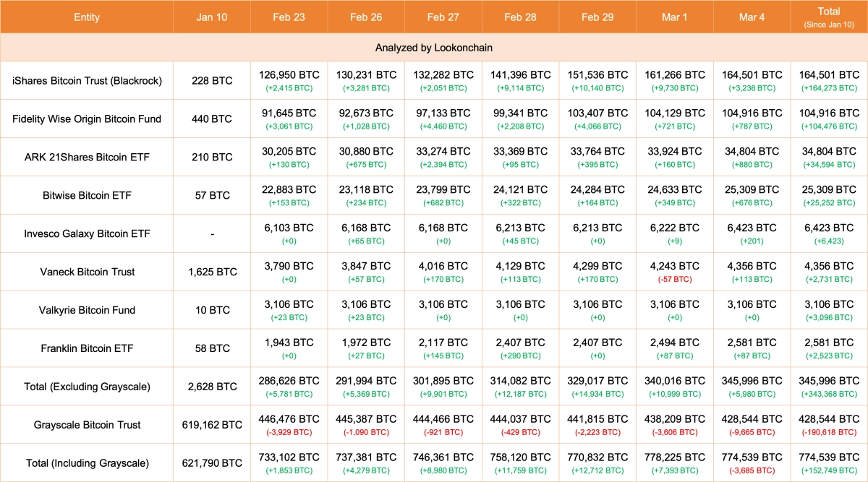Select the Franklin Bitcoin ETF row label
The width and height of the screenshot is (868, 482).
[x=87, y=348]
